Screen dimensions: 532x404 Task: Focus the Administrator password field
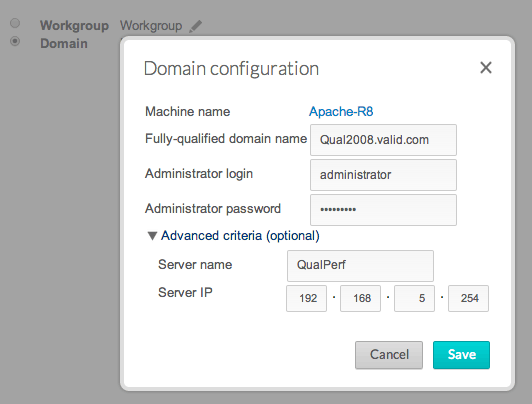tap(383, 210)
